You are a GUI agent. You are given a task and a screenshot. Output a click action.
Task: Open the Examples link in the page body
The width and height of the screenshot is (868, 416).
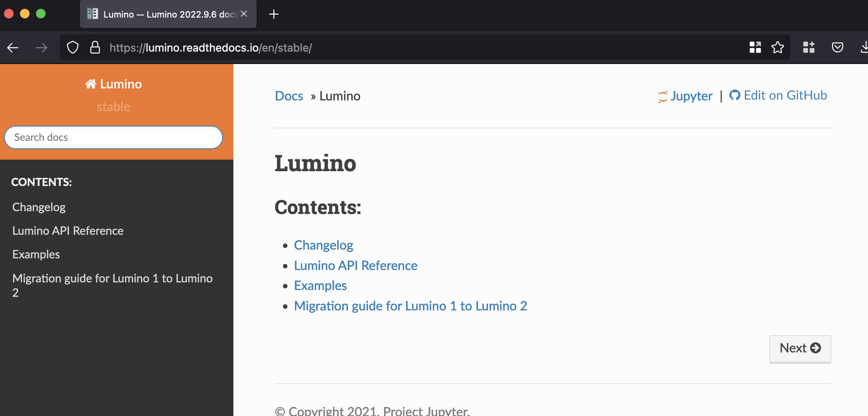pyautogui.click(x=320, y=285)
